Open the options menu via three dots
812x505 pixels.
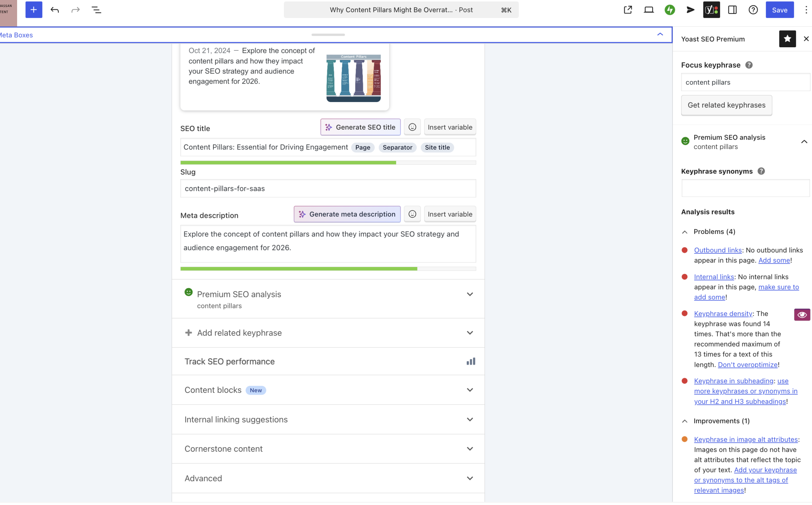pos(806,10)
